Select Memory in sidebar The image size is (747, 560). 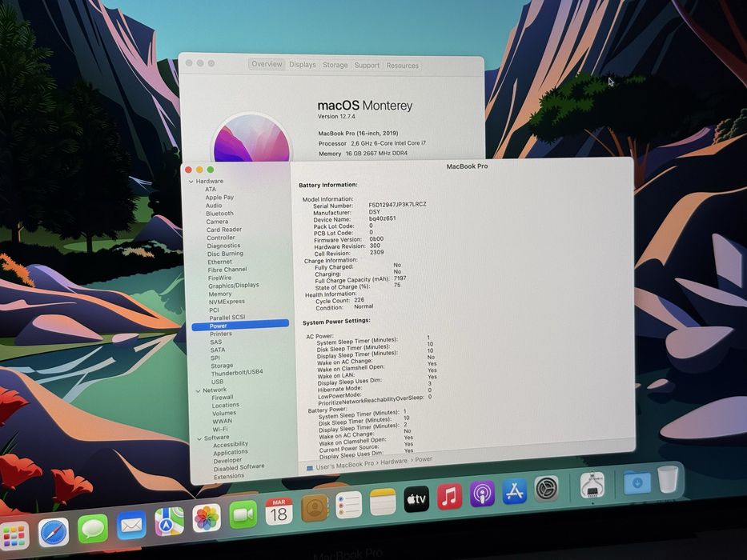pos(220,294)
